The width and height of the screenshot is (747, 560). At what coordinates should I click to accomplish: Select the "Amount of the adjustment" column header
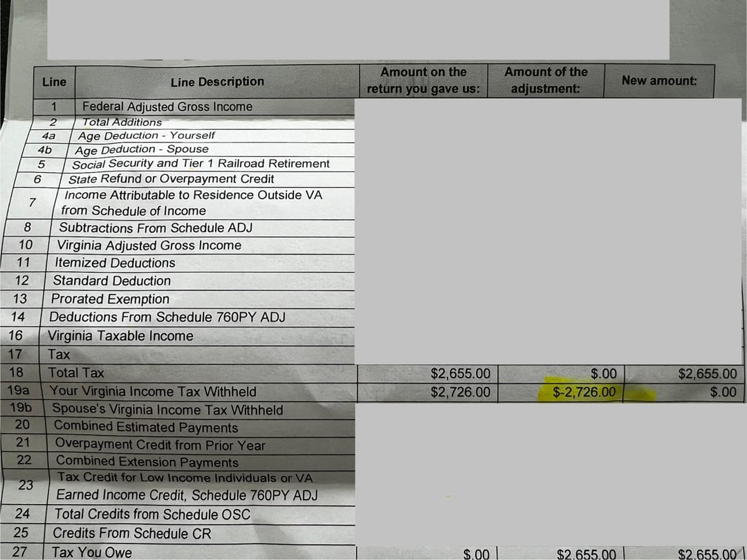tap(545, 81)
